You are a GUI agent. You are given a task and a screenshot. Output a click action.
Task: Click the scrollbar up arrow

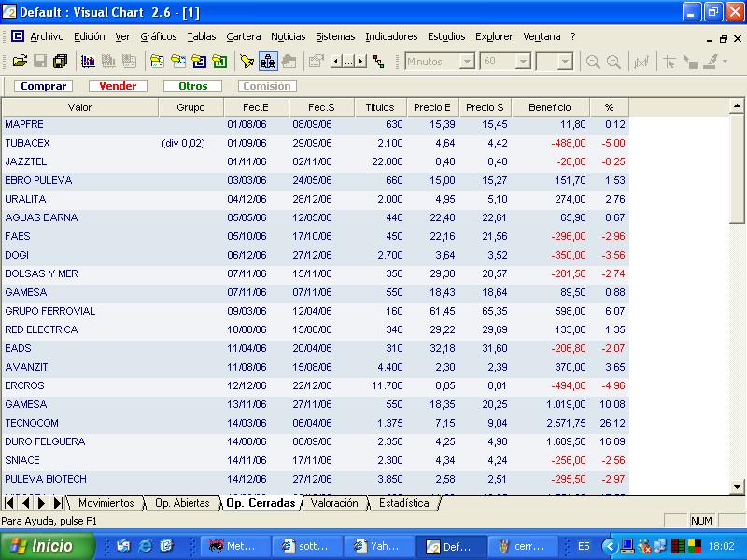tap(737, 105)
